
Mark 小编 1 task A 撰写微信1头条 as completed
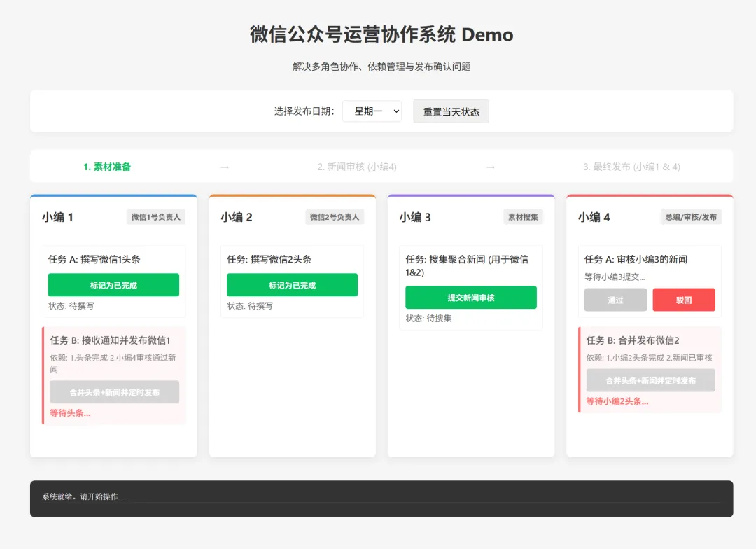click(113, 285)
